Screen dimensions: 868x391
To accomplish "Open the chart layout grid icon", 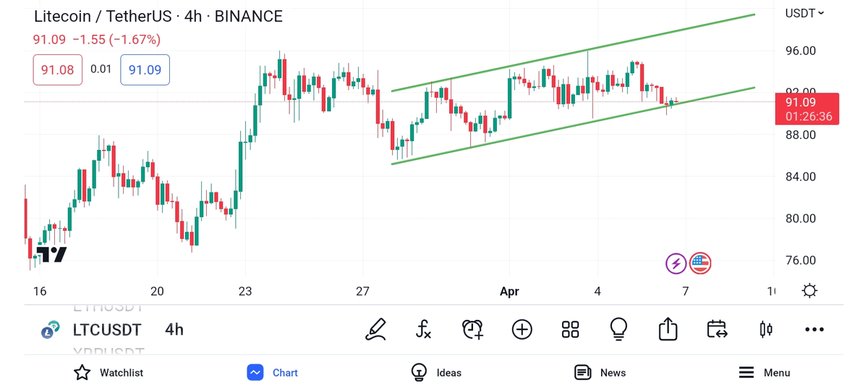I will (570, 329).
